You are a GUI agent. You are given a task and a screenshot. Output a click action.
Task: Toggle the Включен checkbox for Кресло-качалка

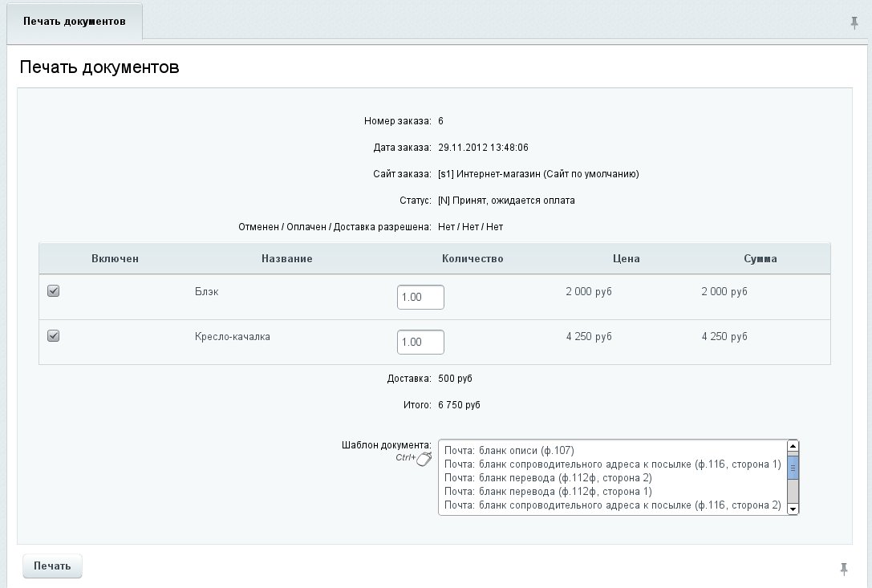[54, 336]
